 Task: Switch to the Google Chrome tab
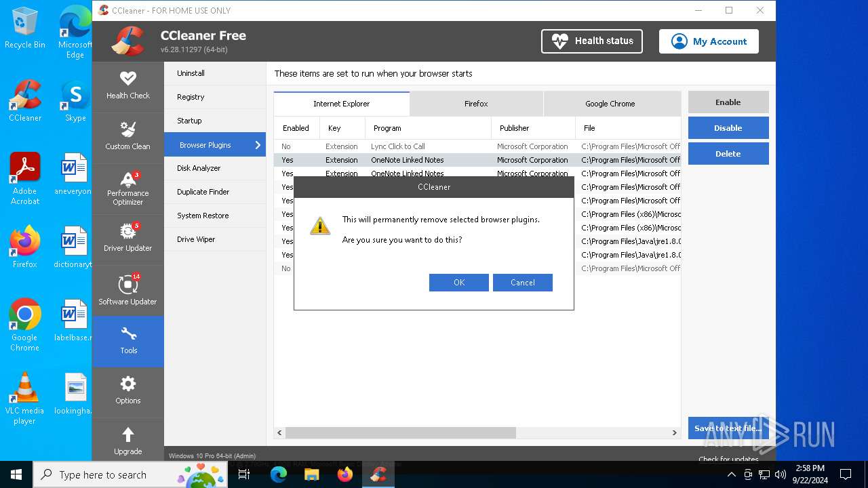tap(610, 104)
